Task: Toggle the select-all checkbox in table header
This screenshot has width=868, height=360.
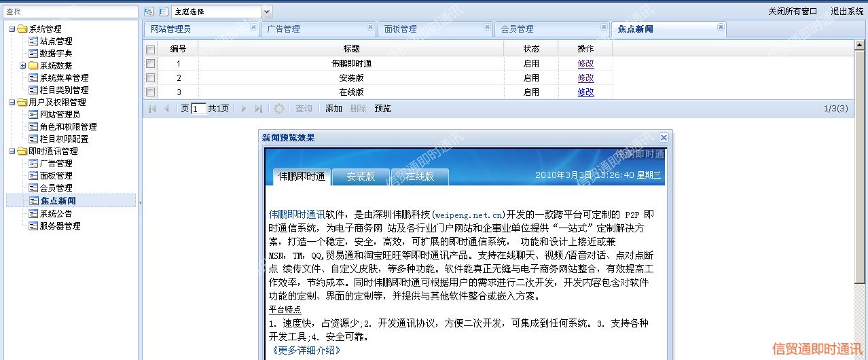Action: [151, 50]
